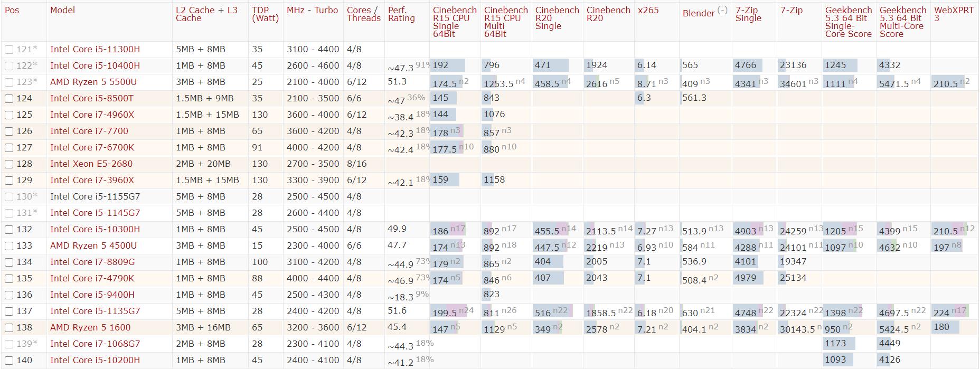Sort by TDP (Watt) column header
The height and width of the screenshot is (369, 980).
coord(265,14)
